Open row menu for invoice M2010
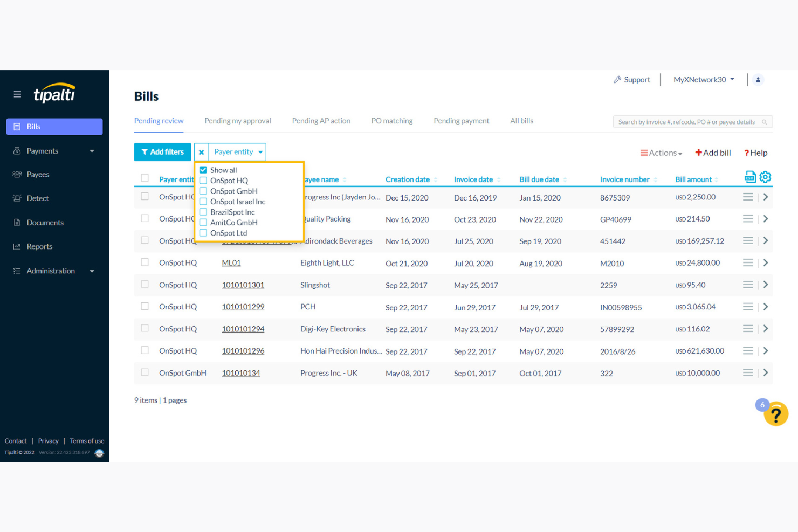 tap(748, 263)
